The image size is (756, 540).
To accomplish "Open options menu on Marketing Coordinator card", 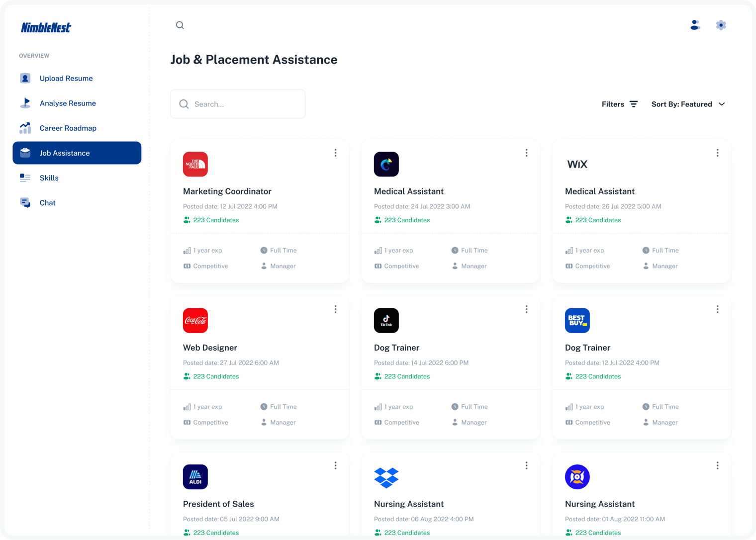I will pyautogui.click(x=336, y=153).
